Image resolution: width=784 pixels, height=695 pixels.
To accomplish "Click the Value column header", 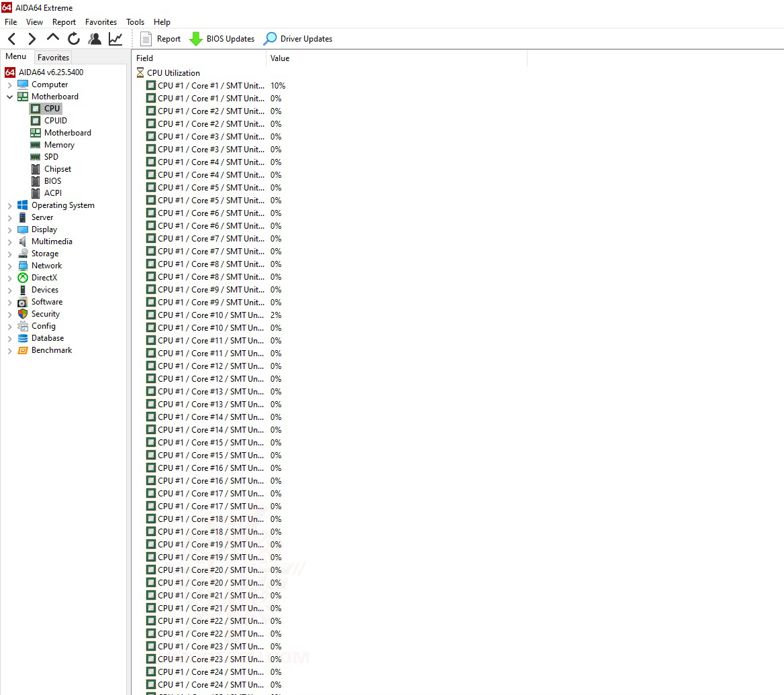I will (x=397, y=58).
